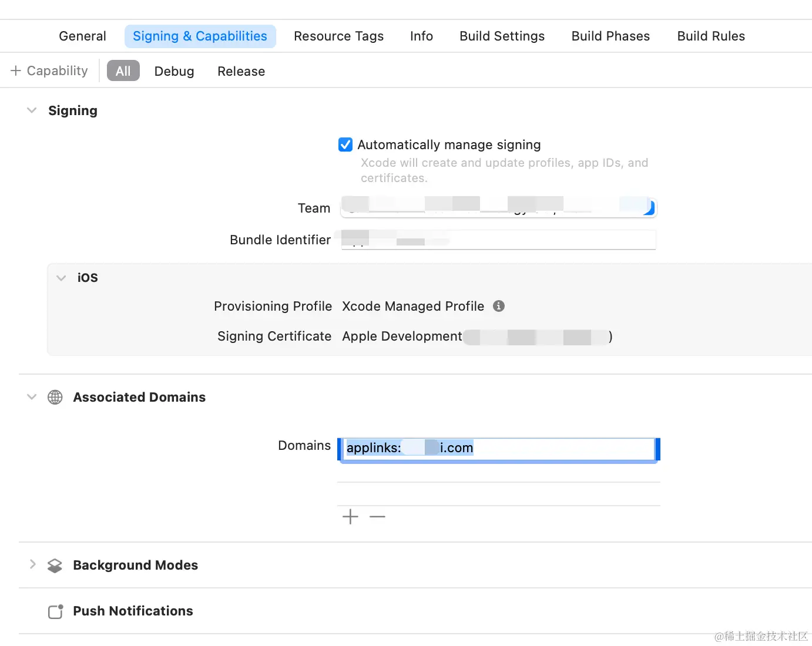This screenshot has width=812, height=646.
Task: Collapse the iOS signing subsection
Action: (61, 278)
